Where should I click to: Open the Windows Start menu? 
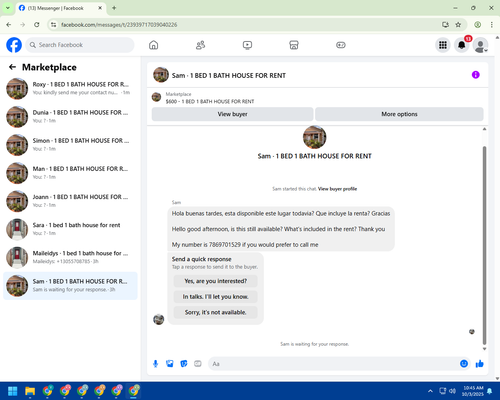(13, 391)
